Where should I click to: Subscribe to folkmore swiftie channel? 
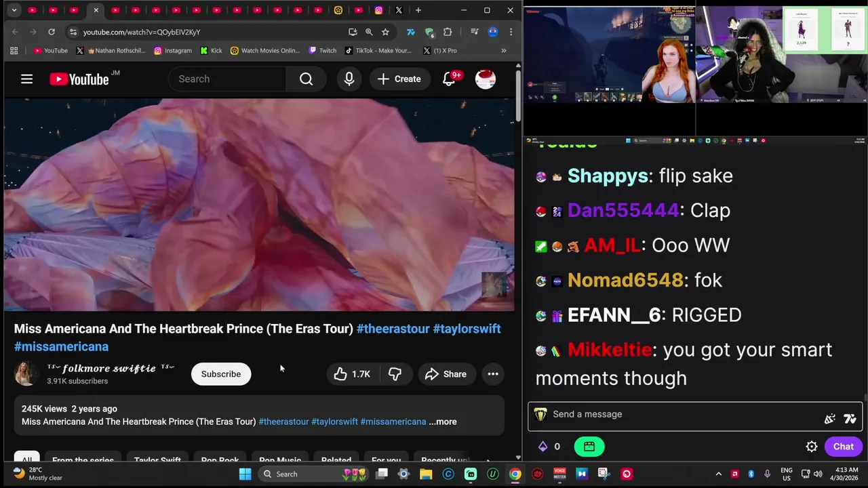221,374
